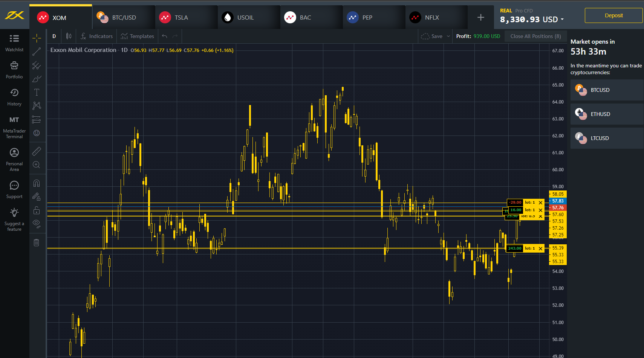
Task: Open the Watchlist panel
Action: point(14,43)
